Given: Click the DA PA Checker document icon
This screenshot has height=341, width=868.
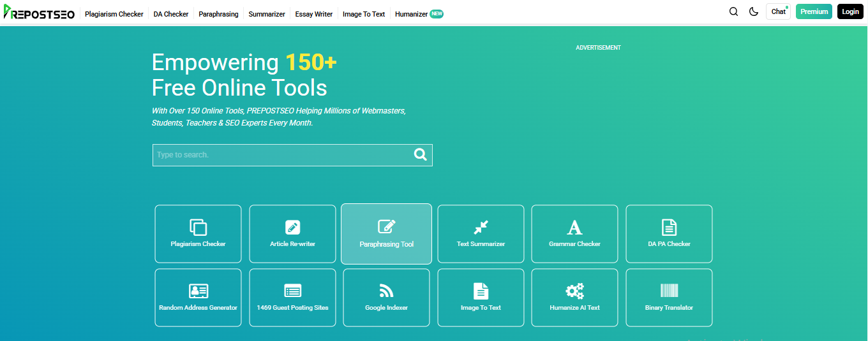Looking at the screenshot, I should click(669, 227).
